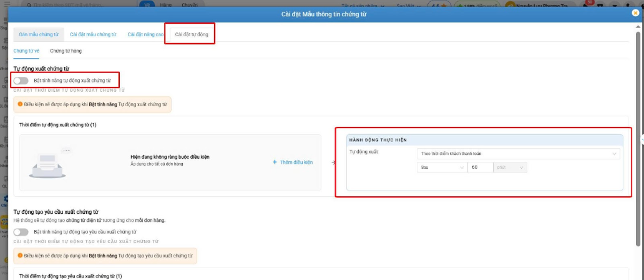This screenshot has height=280, width=644.
Task: Click the Thêm điều kiện link
Action: coord(296,162)
